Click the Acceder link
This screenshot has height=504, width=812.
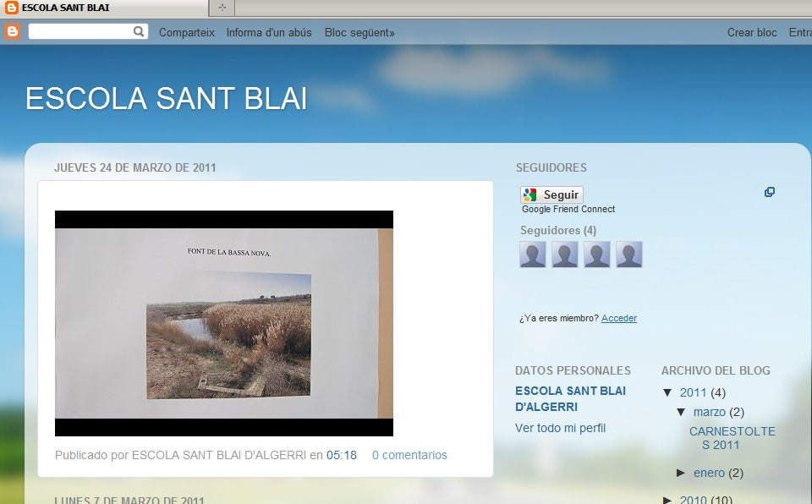(619, 318)
